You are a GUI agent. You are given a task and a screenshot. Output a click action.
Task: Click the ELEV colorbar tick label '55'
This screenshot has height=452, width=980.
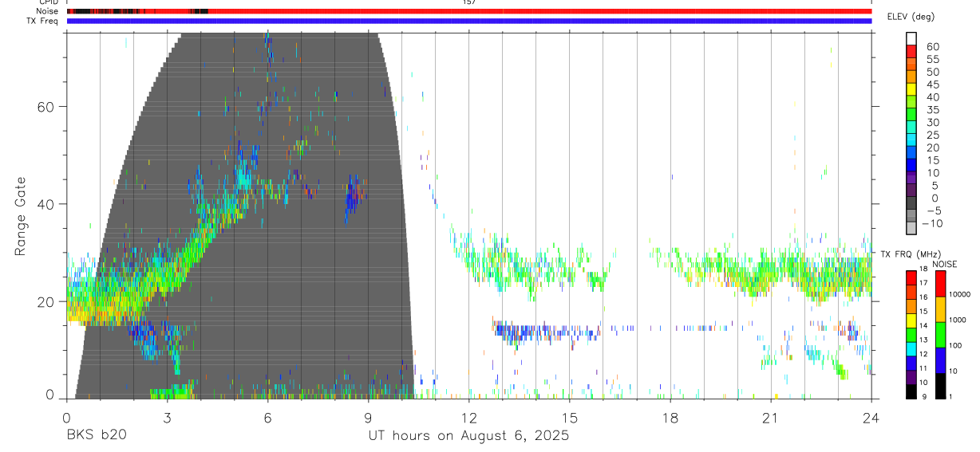pyautogui.click(x=931, y=60)
